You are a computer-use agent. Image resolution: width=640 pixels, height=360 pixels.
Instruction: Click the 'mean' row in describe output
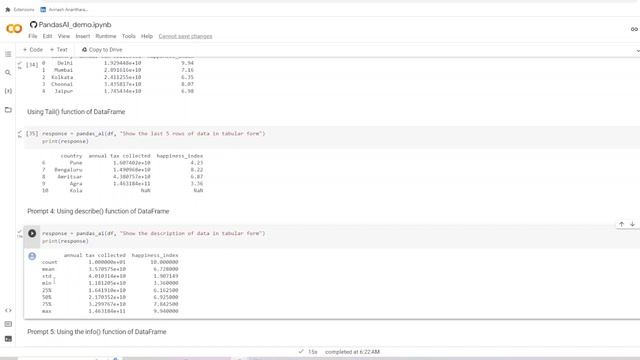(110, 269)
